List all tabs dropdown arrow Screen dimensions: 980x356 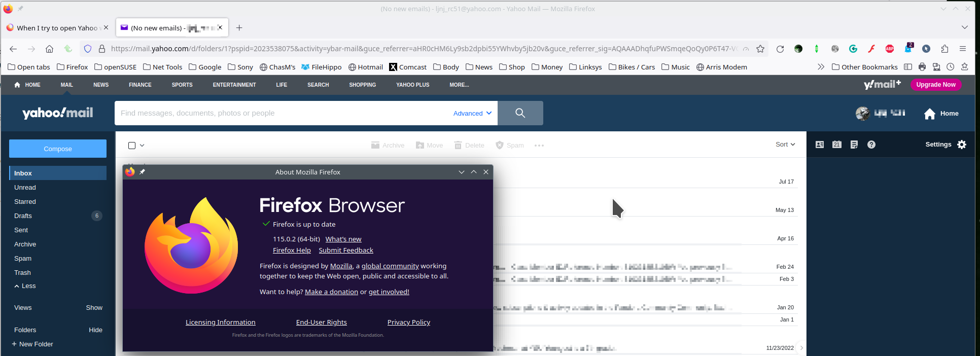coord(964,27)
